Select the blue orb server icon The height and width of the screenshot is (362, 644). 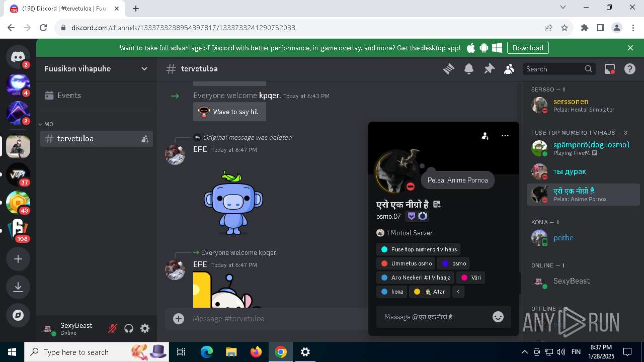click(x=18, y=84)
